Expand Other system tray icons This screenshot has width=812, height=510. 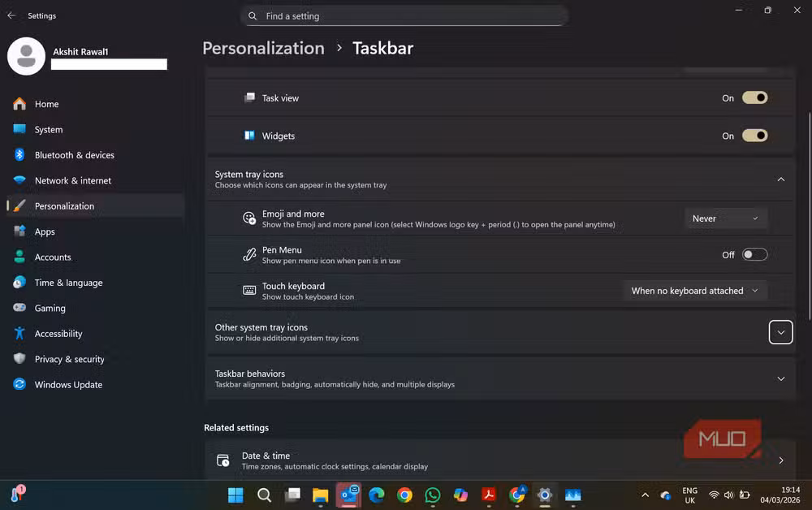click(780, 332)
